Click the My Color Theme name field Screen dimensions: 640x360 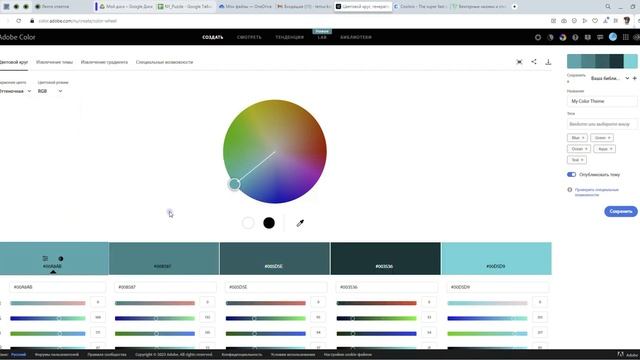click(x=602, y=101)
